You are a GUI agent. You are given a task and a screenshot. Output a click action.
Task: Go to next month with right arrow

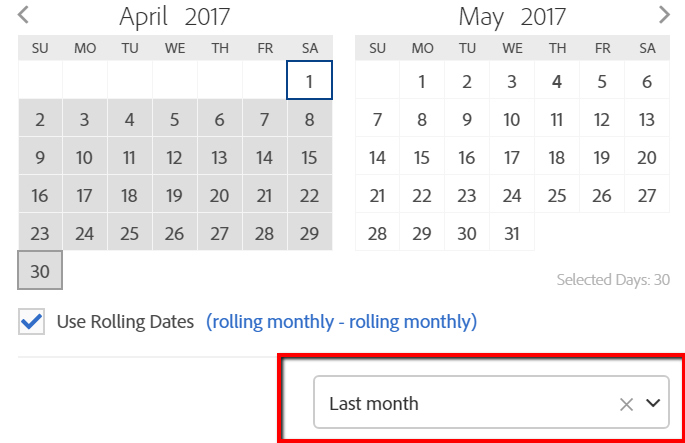pyautogui.click(x=664, y=15)
